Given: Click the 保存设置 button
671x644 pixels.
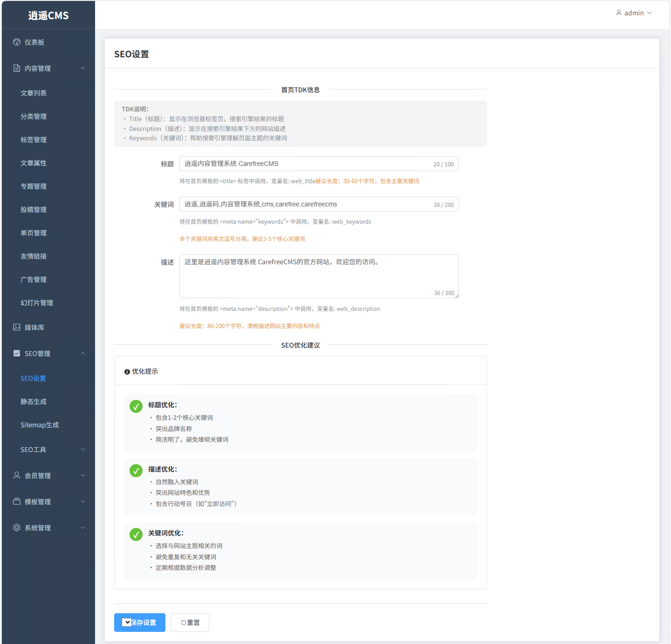Looking at the screenshot, I should (x=140, y=623).
